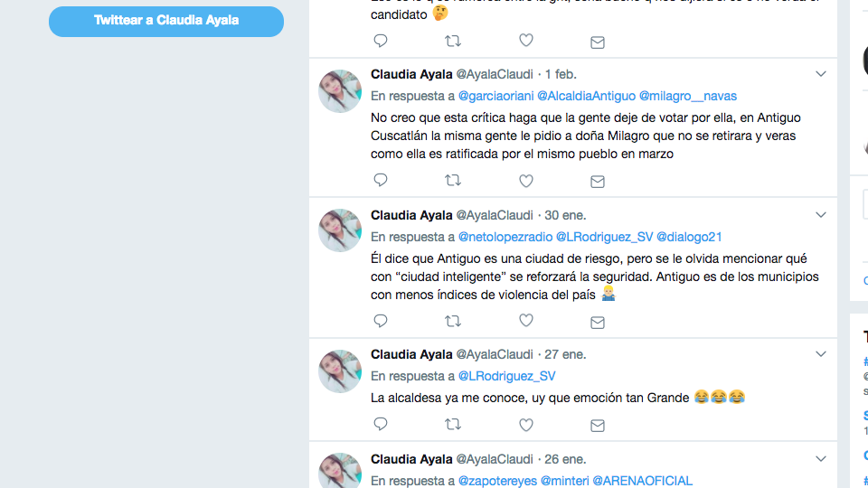Screen dimensions: 868x488
Task: Open the 30 ene. tweet options chevron
Action: pyautogui.click(x=820, y=215)
